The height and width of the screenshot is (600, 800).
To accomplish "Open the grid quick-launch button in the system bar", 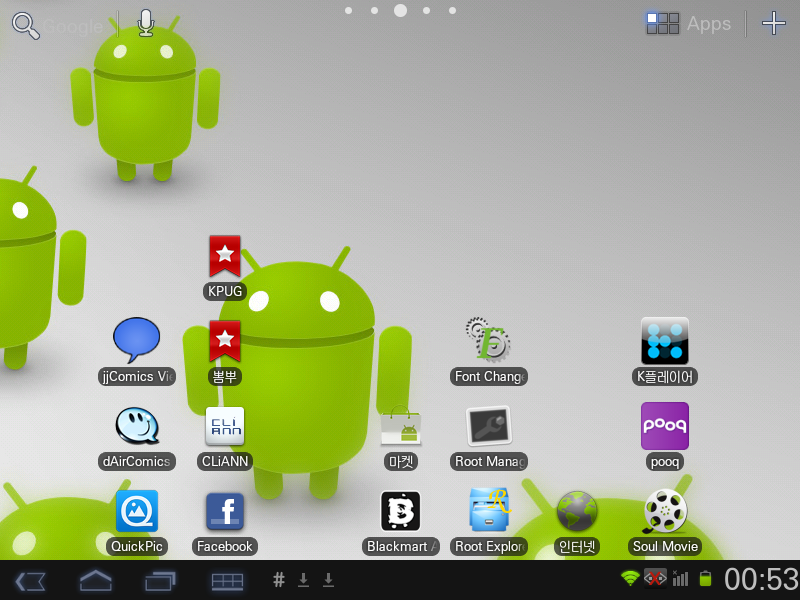I will coord(227,581).
